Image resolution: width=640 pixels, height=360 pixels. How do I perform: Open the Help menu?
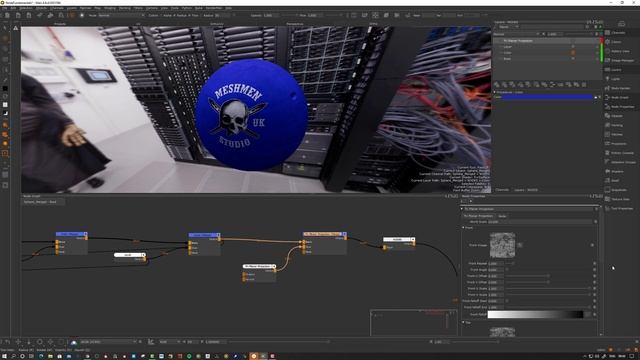(x=229, y=8)
